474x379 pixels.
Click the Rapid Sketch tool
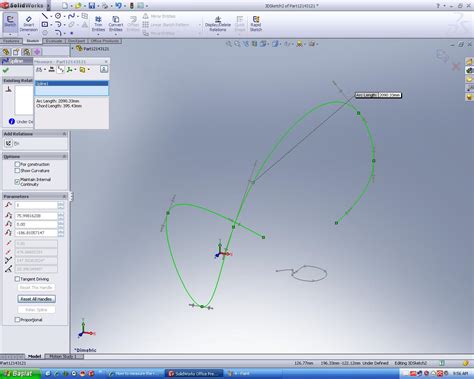256,23
